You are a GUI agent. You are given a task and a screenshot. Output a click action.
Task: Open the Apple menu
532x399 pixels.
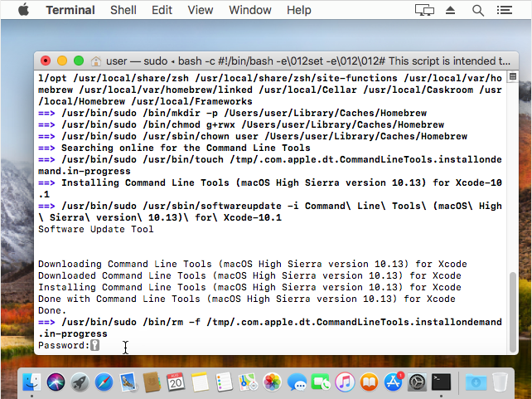pos(24,10)
